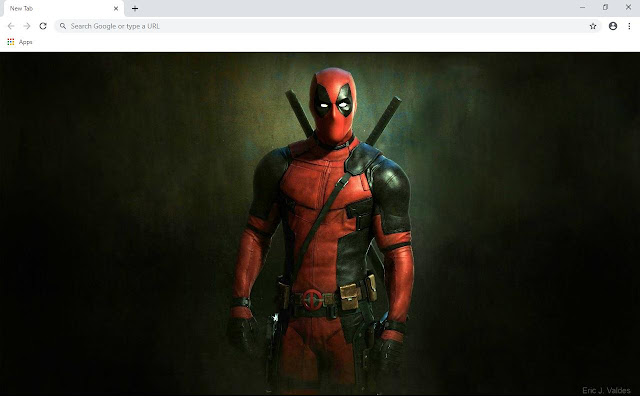640x400 pixels.
Task: Open the Apps shortcut in bookmarks bar
Action: click(x=20, y=42)
